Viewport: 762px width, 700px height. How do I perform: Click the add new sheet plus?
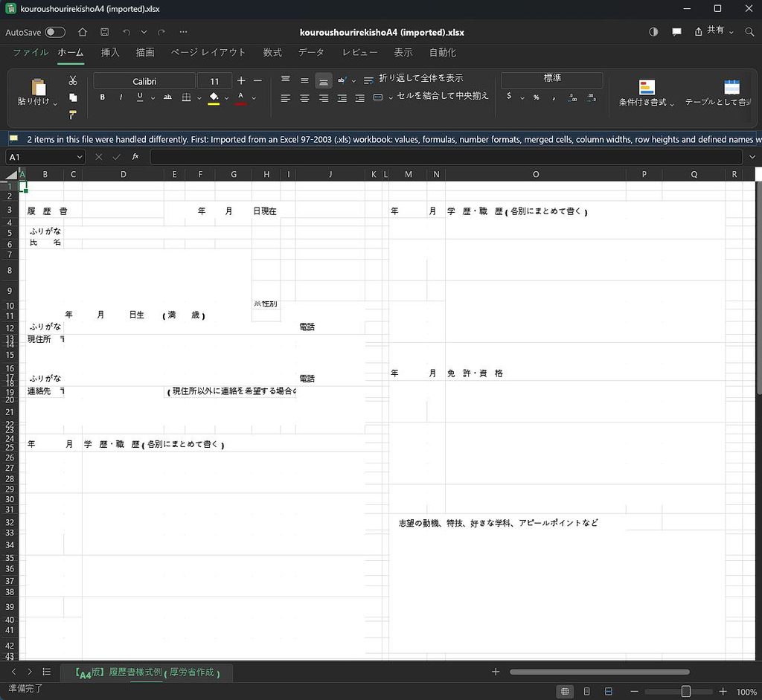click(496, 672)
